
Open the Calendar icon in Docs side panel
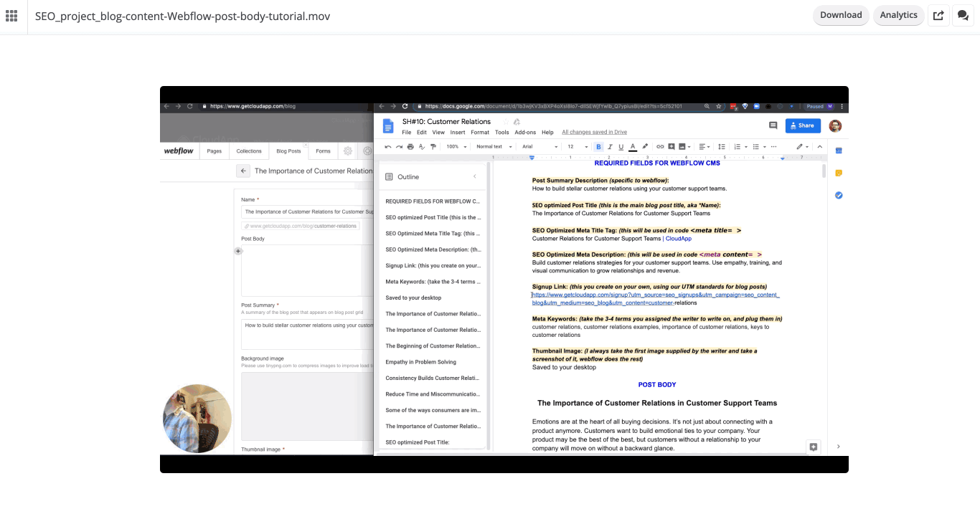pos(839,151)
